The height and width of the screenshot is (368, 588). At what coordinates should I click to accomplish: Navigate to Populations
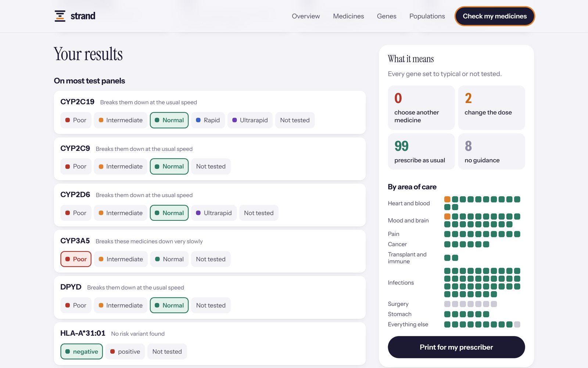427,16
